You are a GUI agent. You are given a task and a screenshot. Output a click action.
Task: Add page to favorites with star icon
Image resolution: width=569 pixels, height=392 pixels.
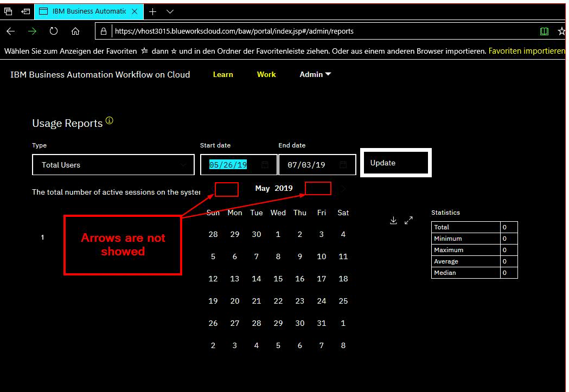tap(561, 31)
